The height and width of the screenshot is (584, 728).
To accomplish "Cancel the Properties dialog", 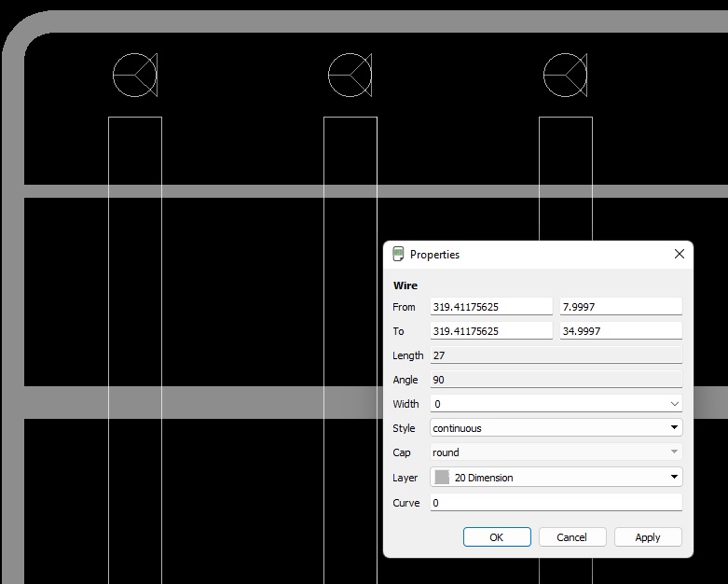I will coord(572,537).
